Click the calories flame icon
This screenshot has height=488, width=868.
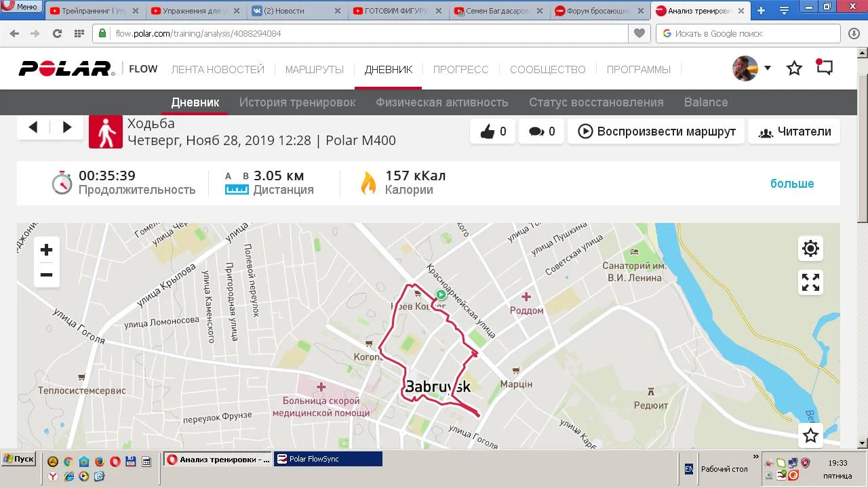pyautogui.click(x=368, y=183)
